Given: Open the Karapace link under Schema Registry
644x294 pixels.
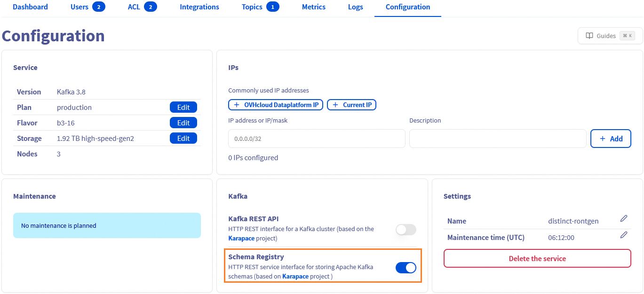Looking at the screenshot, I should point(297,276).
